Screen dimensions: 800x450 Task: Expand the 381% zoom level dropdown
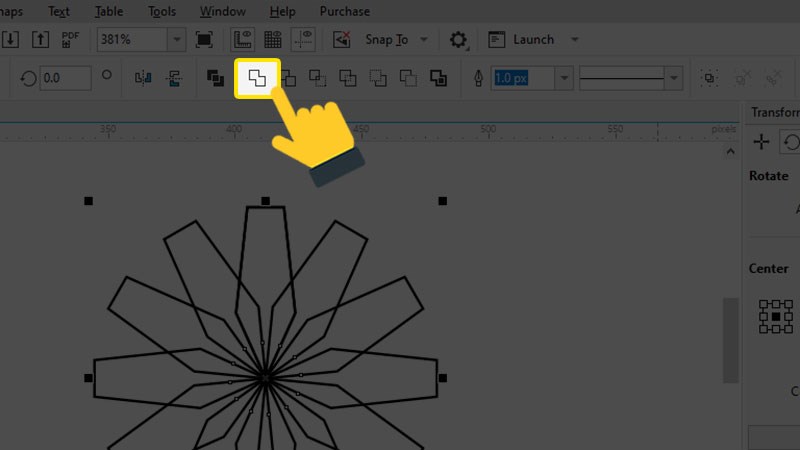[176, 40]
